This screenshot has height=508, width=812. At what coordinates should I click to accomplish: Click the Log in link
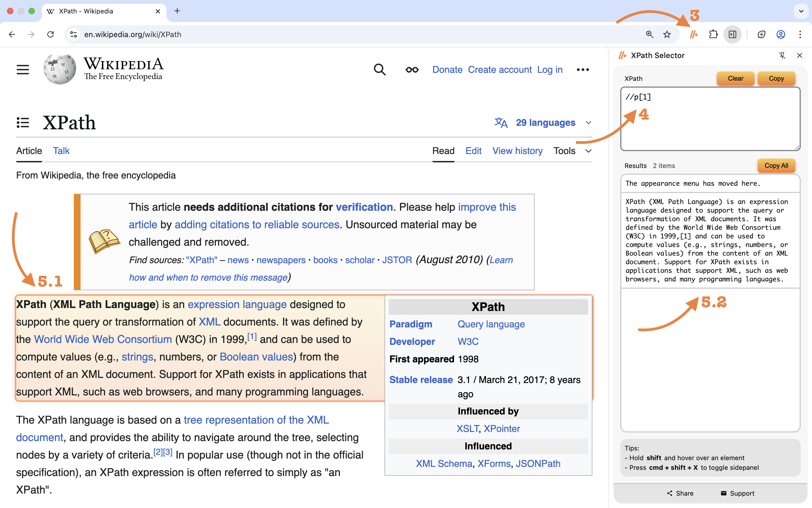click(x=550, y=70)
